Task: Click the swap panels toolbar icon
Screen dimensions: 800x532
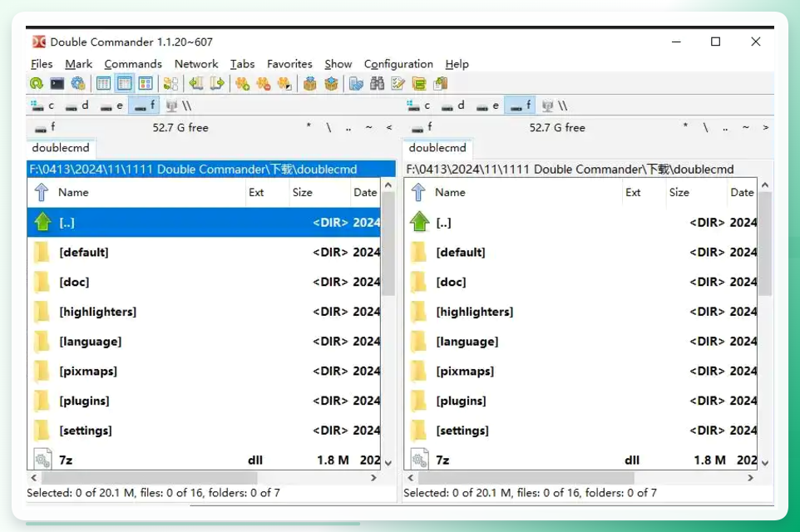Action: click(x=171, y=83)
